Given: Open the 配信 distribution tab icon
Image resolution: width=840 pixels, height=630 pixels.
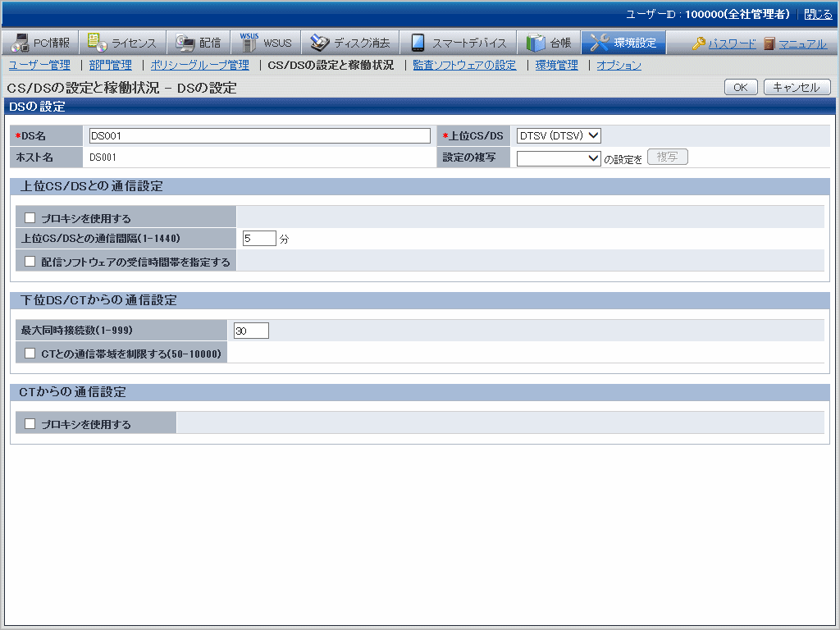Looking at the screenshot, I should [185, 43].
